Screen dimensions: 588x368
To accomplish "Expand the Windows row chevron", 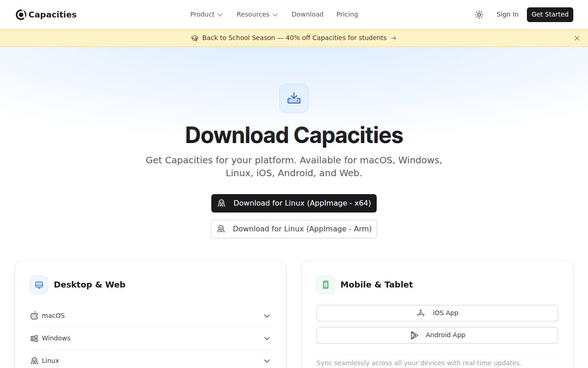I will click(267, 339).
